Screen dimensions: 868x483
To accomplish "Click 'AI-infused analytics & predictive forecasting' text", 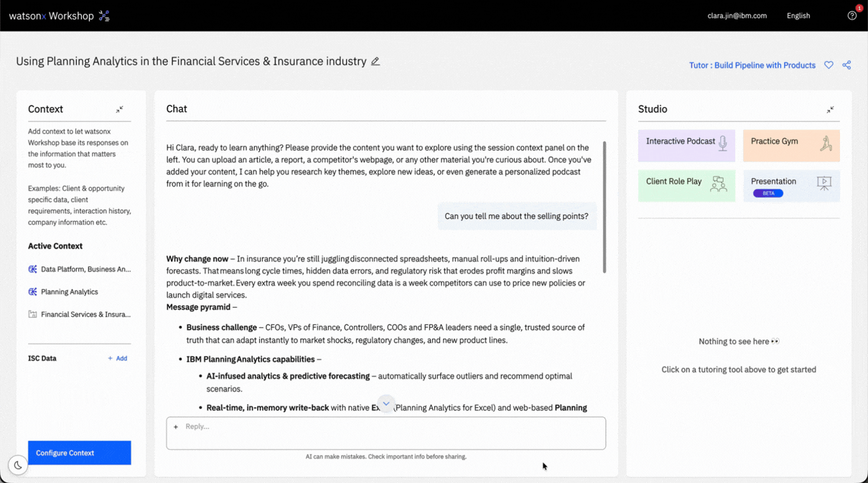I will [x=288, y=376].
